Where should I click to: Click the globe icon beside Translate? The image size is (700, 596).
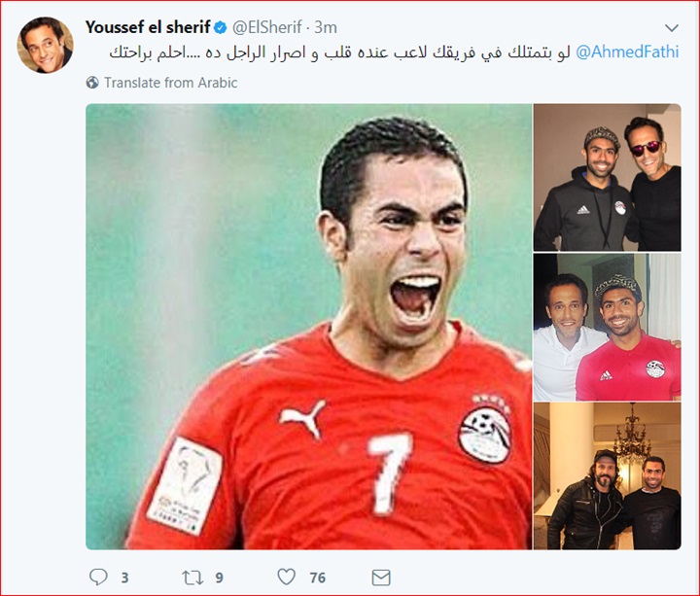pos(92,83)
